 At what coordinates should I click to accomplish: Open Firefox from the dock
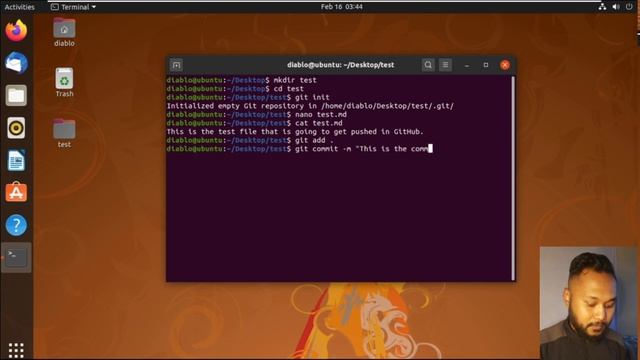pyautogui.click(x=16, y=30)
